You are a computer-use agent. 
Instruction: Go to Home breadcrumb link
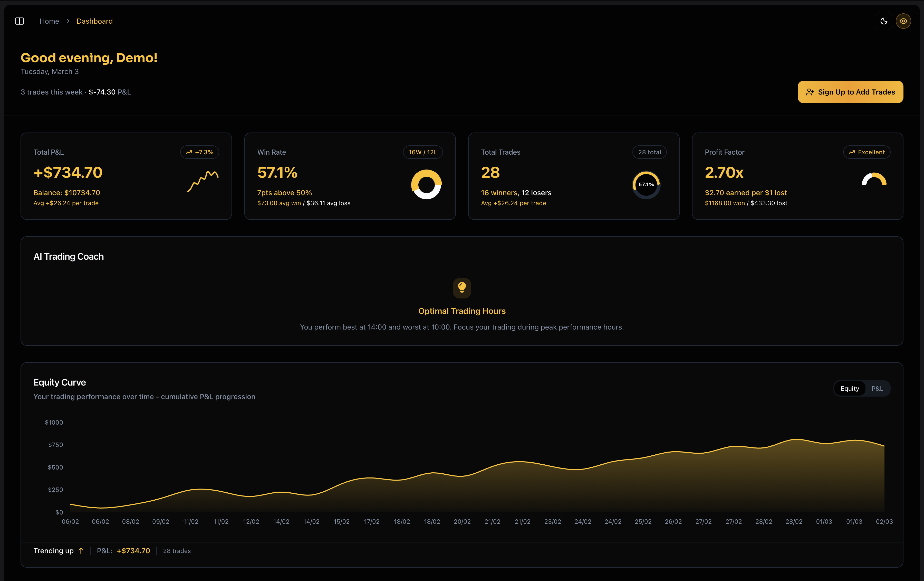pos(49,21)
